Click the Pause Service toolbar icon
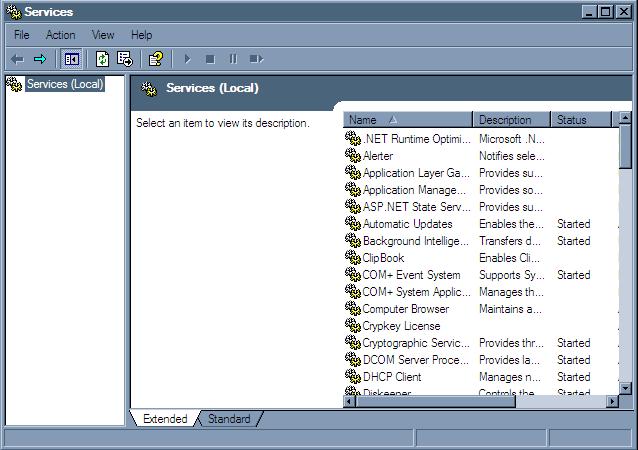 click(232, 59)
